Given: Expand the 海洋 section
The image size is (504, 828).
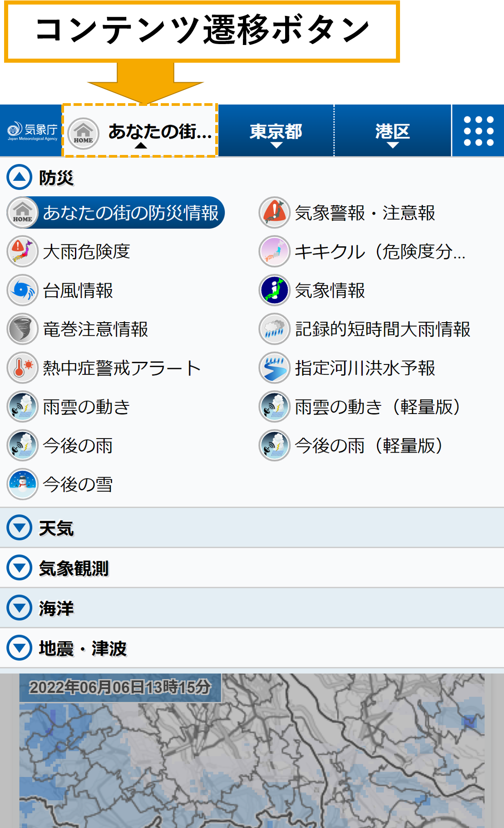Looking at the screenshot, I should [20, 608].
